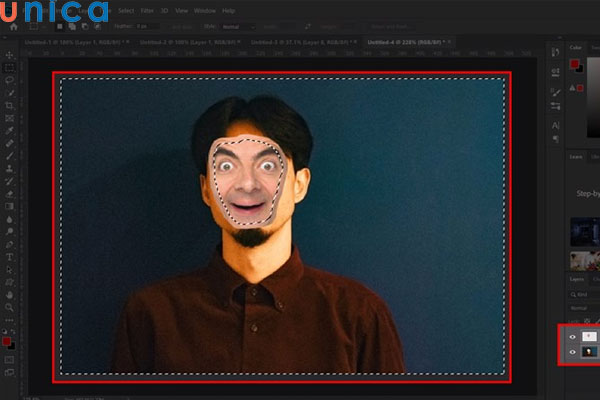Select the top layer thumbnail

(589, 337)
